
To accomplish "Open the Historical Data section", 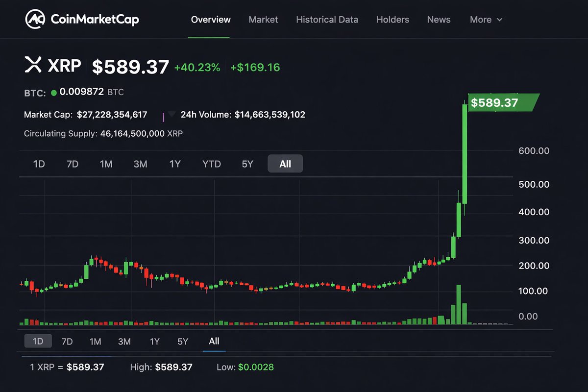I will pos(327,20).
